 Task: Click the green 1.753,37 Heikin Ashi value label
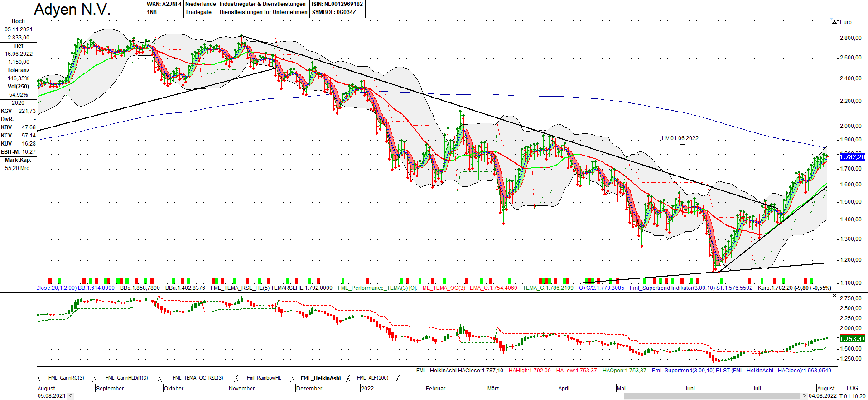852,339
